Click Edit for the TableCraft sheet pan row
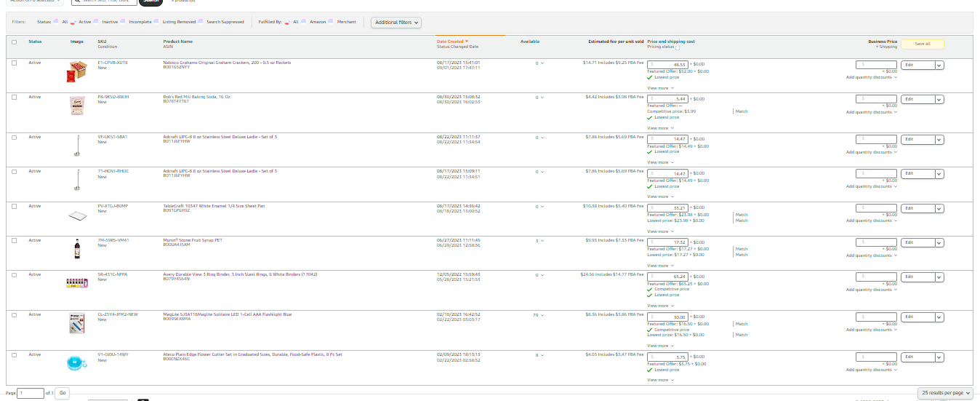This screenshot has width=980, height=401. [917, 208]
